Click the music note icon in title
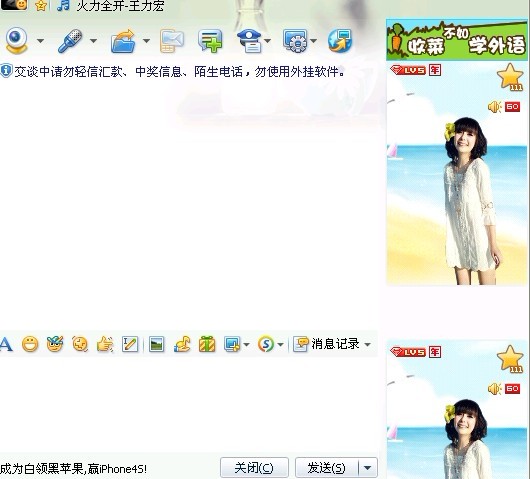Viewport: 530px width, 479px height. coord(63,5)
